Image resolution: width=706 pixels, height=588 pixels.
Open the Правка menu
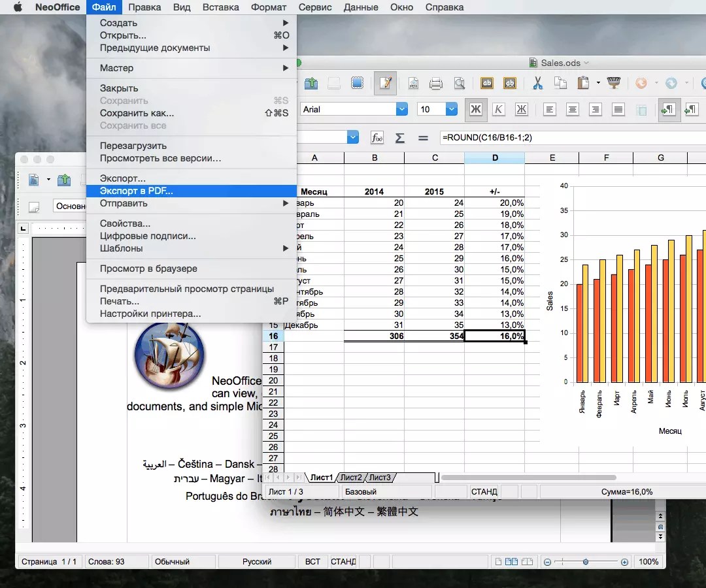(x=144, y=7)
